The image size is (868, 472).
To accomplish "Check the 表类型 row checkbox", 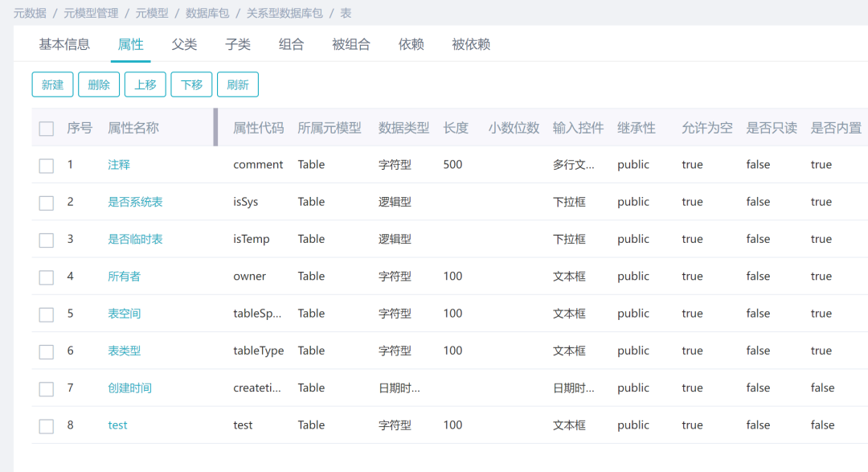I will coord(47,351).
